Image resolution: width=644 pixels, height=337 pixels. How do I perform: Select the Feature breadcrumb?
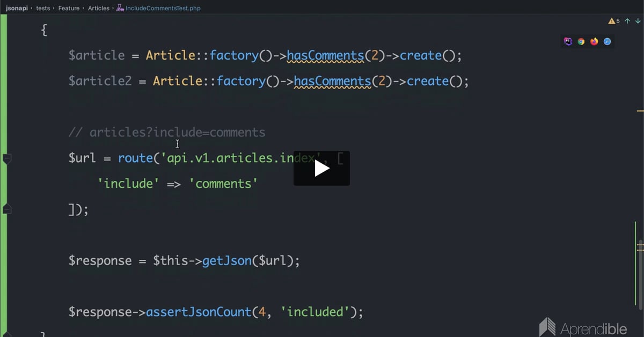(x=69, y=8)
